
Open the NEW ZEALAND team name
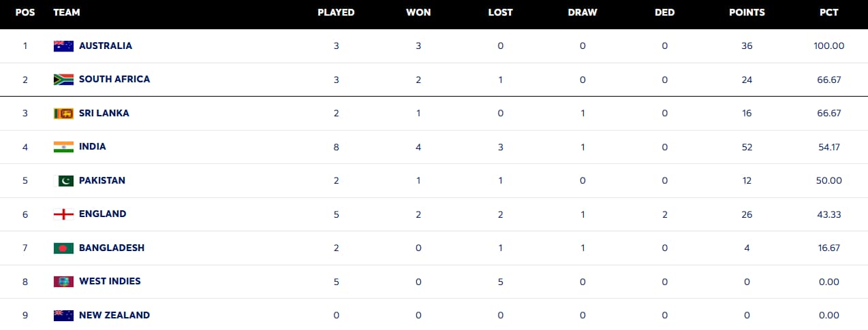[114, 316]
